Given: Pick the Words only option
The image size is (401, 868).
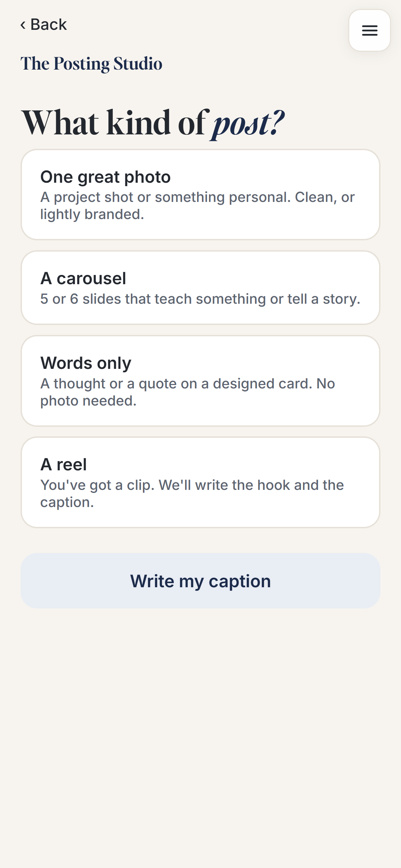Looking at the screenshot, I should [x=200, y=381].
